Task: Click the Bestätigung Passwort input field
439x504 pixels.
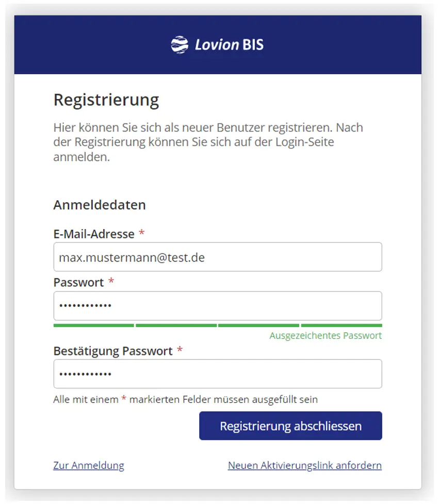Action: tap(218, 373)
